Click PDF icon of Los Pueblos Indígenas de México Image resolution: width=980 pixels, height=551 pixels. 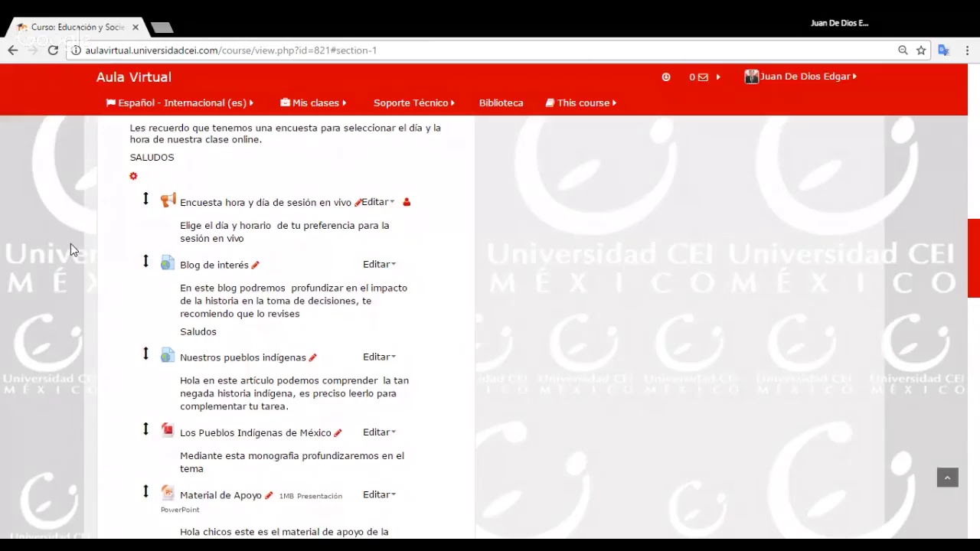[x=168, y=430]
